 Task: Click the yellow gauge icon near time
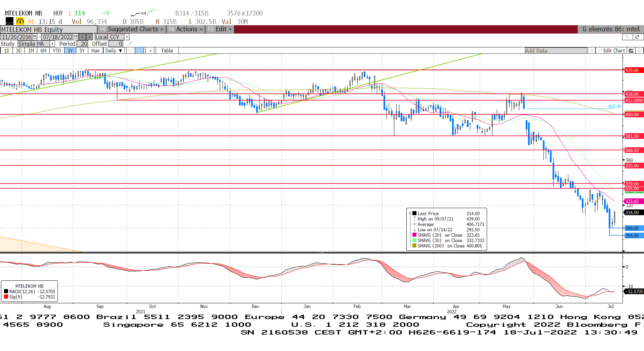click(20, 22)
